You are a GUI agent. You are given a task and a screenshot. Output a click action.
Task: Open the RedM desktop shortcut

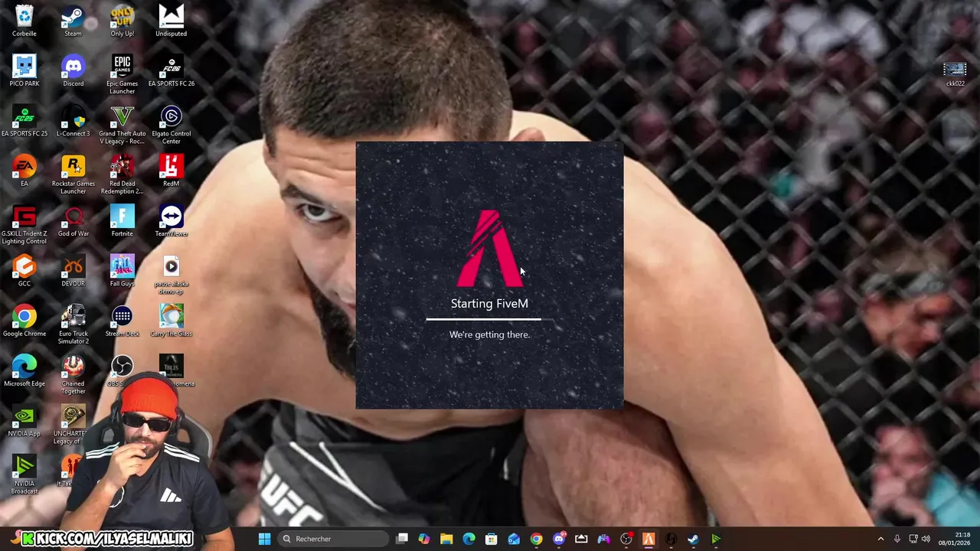pyautogui.click(x=171, y=170)
